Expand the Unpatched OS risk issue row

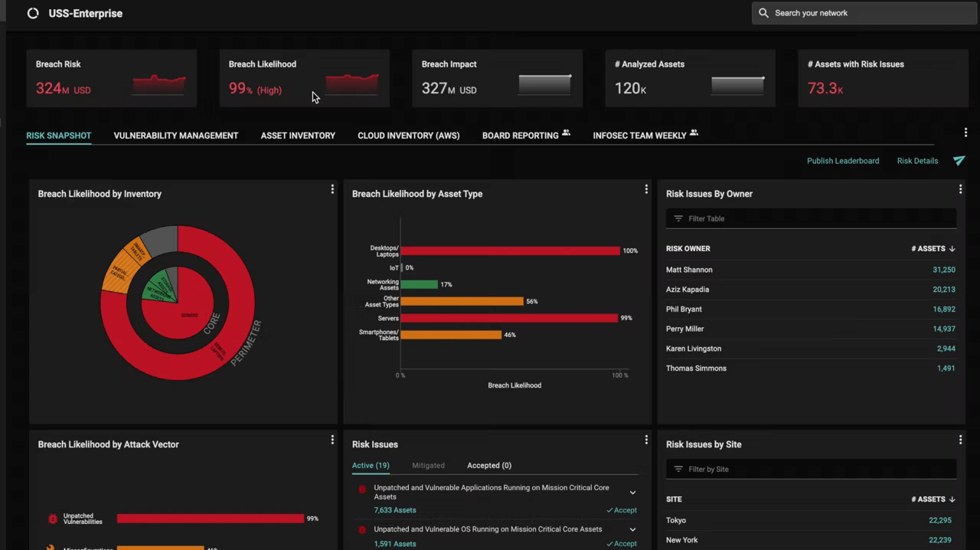click(632, 529)
